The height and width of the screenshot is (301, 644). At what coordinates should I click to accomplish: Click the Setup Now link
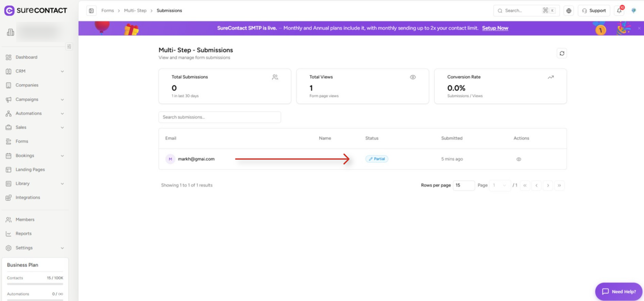(495, 28)
